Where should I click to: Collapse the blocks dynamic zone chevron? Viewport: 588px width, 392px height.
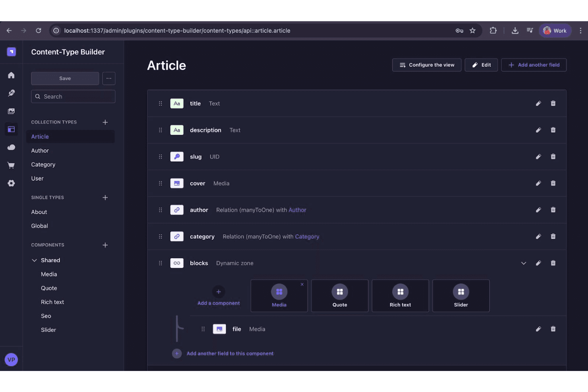(x=524, y=263)
